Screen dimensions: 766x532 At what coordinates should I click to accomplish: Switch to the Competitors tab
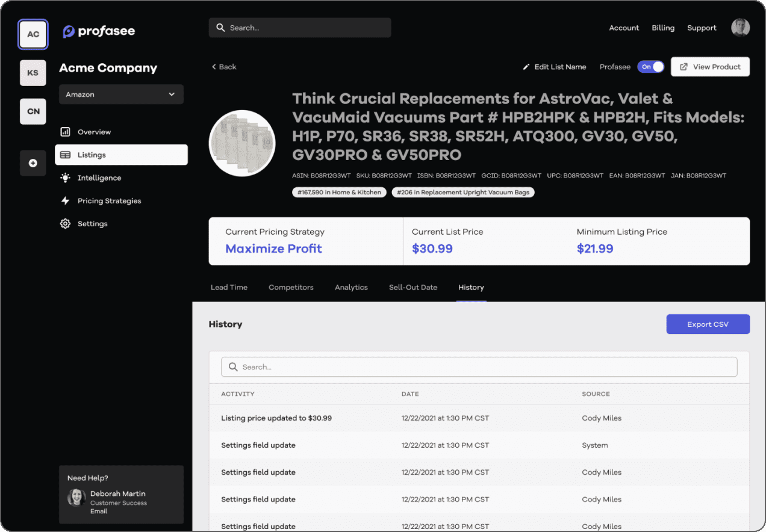pos(291,287)
